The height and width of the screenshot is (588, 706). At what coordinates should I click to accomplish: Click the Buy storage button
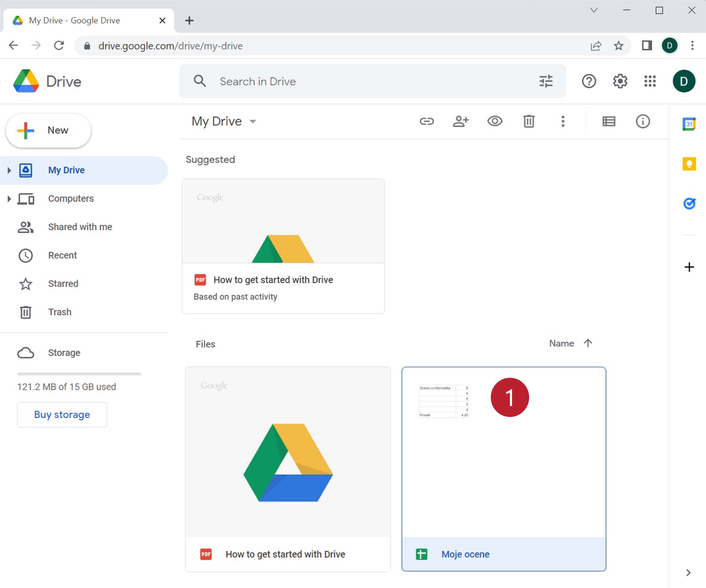(x=62, y=414)
